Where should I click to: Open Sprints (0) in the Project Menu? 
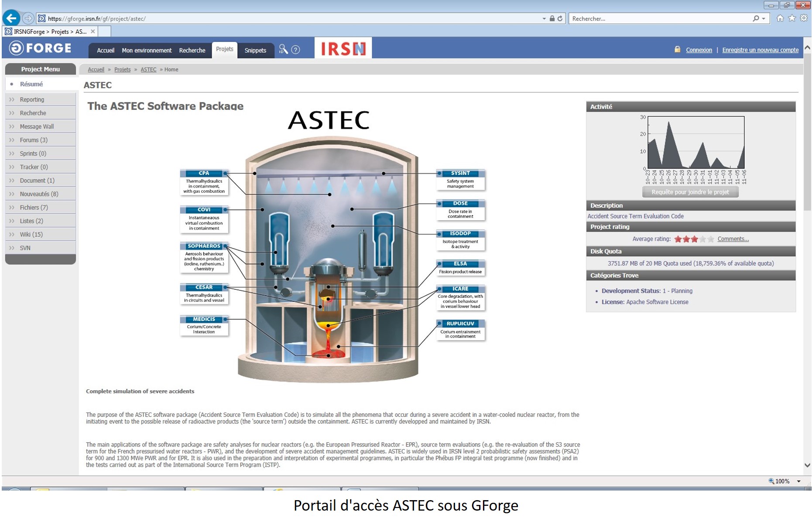(41, 153)
